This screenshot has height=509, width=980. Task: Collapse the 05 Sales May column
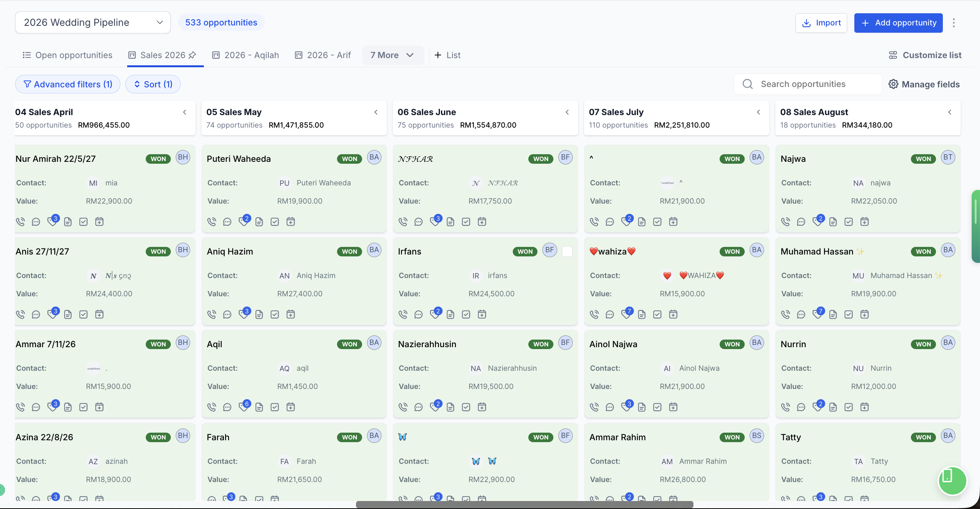[376, 112]
